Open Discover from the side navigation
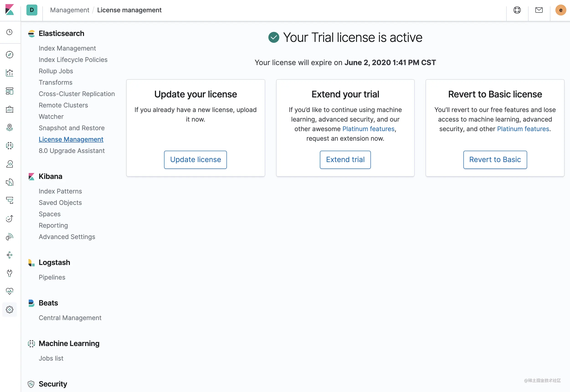Viewport: 570px width, 392px height. tap(10, 55)
